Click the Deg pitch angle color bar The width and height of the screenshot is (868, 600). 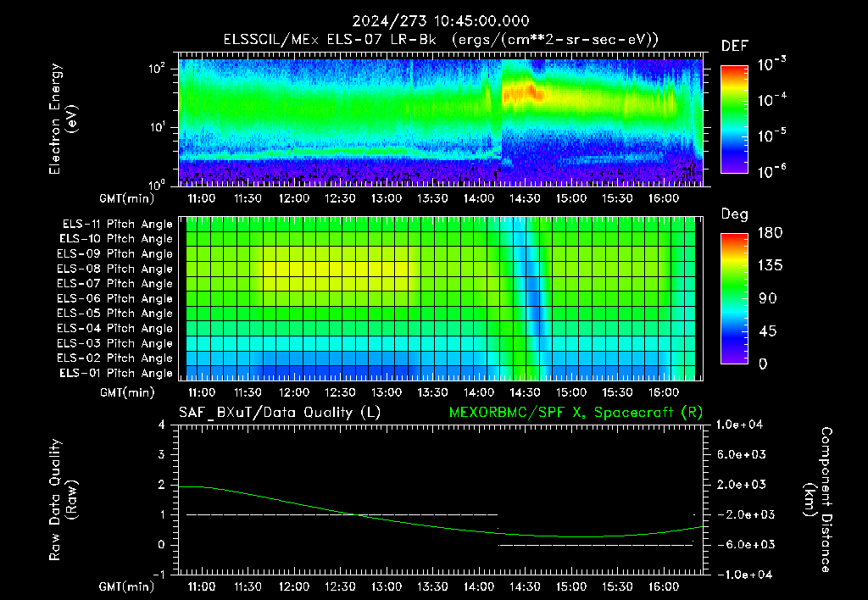734,298
